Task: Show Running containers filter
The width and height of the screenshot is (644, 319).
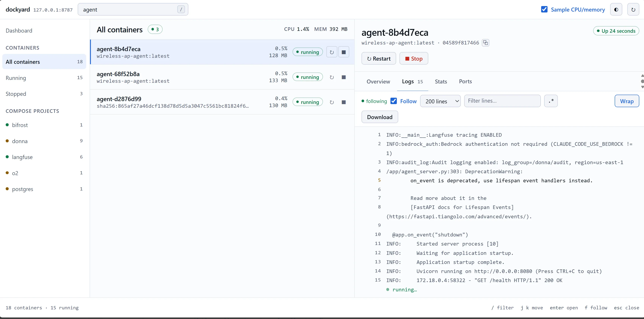Action: click(44, 78)
